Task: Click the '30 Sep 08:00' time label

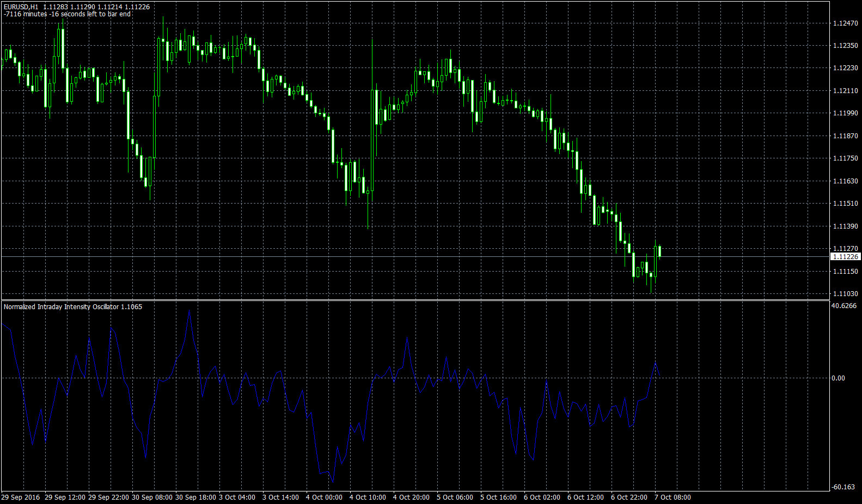Action: 152,497
